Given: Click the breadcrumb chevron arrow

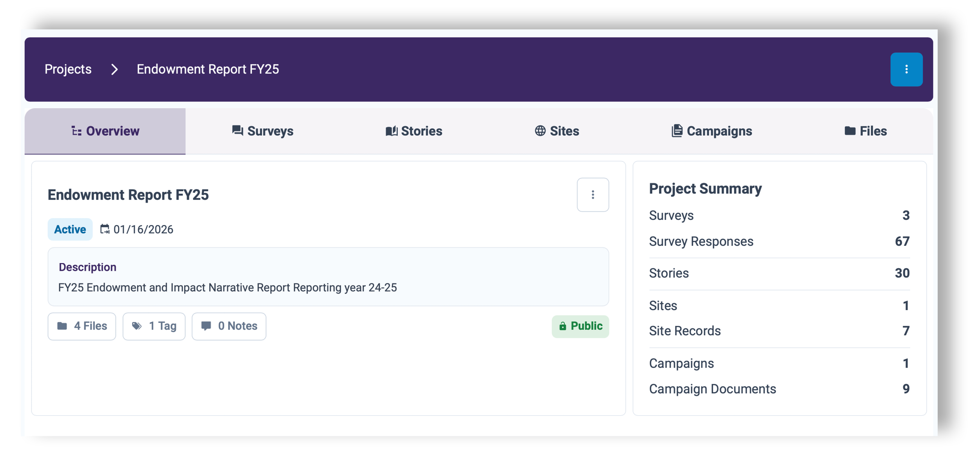Looking at the screenshot, I should [x=114, y=69].
